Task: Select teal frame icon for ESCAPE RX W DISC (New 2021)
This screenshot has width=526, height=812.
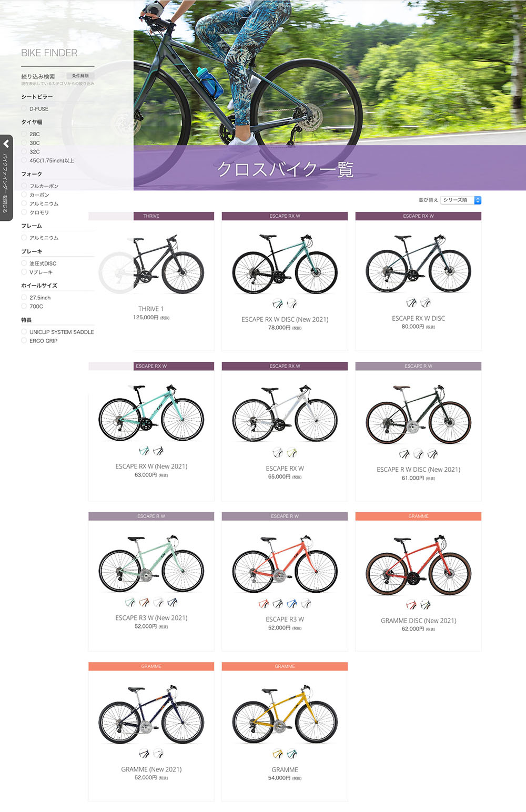Action: (277, 303)
